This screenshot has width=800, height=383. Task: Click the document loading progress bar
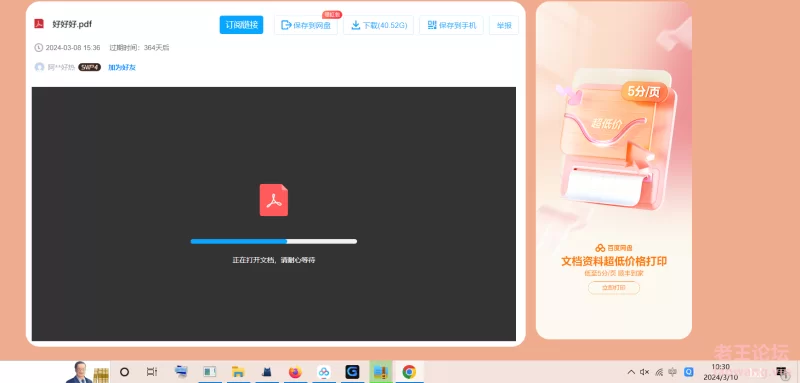273,241
